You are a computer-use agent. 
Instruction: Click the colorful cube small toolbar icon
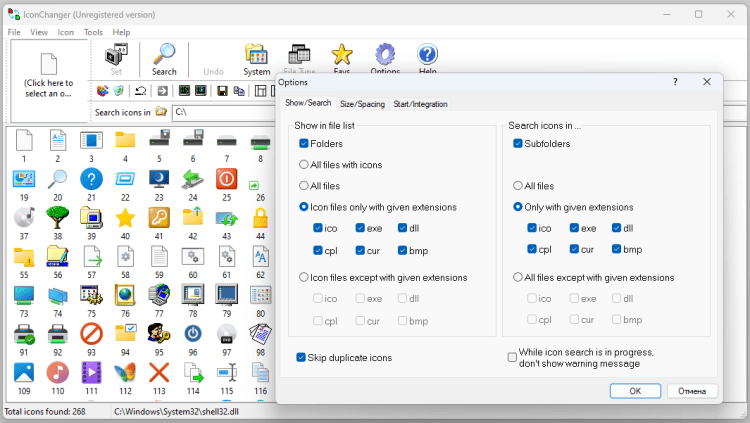[102, 90]
